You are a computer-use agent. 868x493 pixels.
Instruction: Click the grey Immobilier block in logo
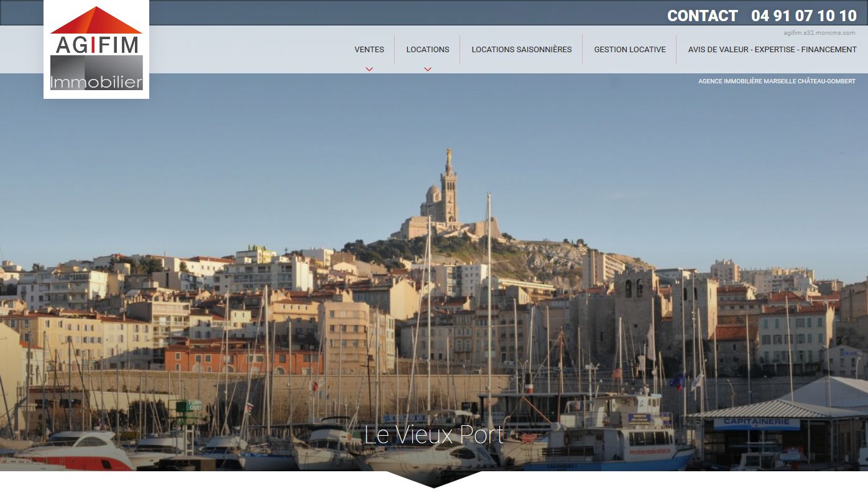click(96, 73)
